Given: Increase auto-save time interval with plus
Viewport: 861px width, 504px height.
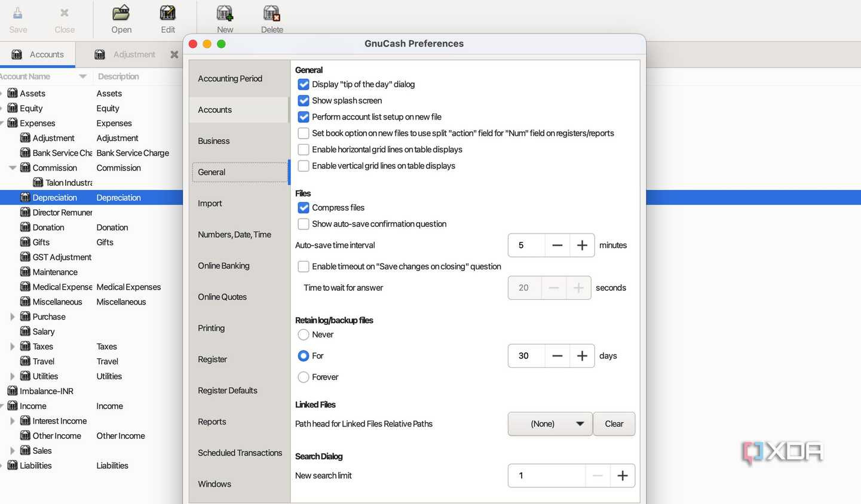Looking at the screenshot, I should point(582,245).
